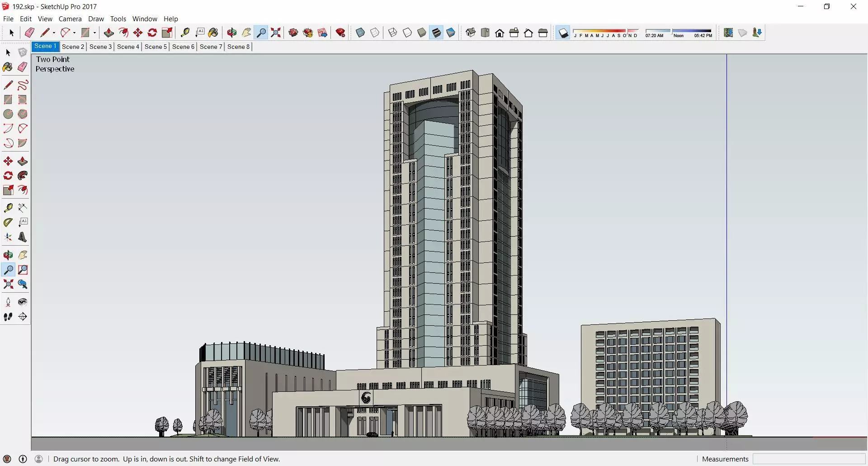Screen dimensions: 868x466
Task: Switch to Scene 8 tab
Action: coord(239,47)
